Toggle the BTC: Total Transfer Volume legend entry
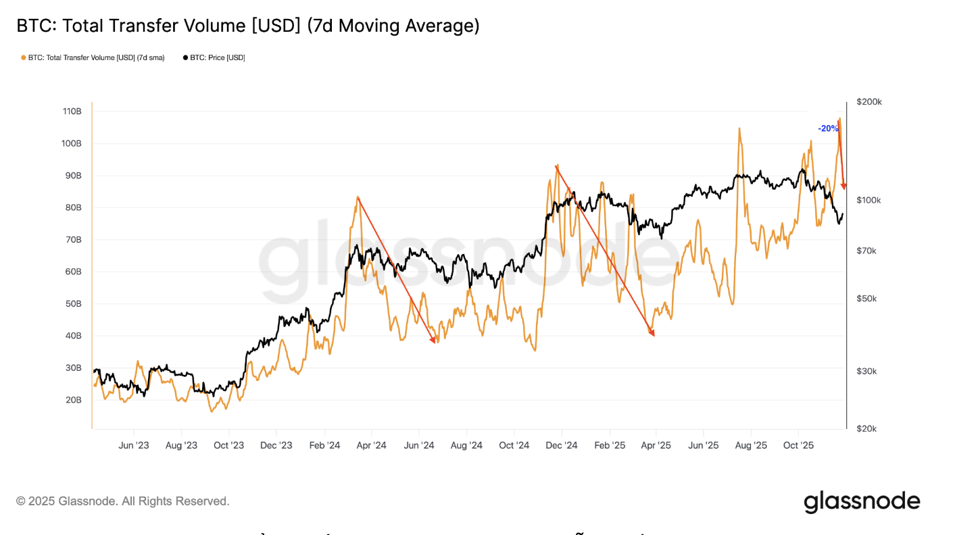 pos(93,58)
